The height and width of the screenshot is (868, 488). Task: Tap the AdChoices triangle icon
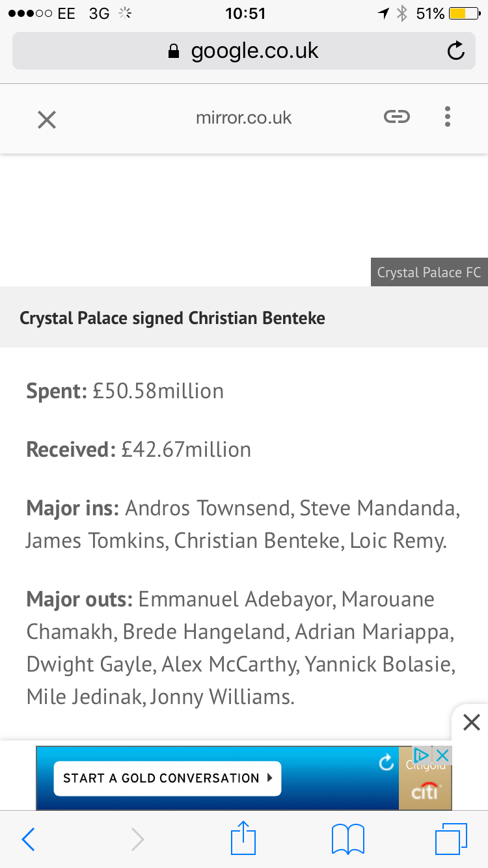[x=422, y=755]
